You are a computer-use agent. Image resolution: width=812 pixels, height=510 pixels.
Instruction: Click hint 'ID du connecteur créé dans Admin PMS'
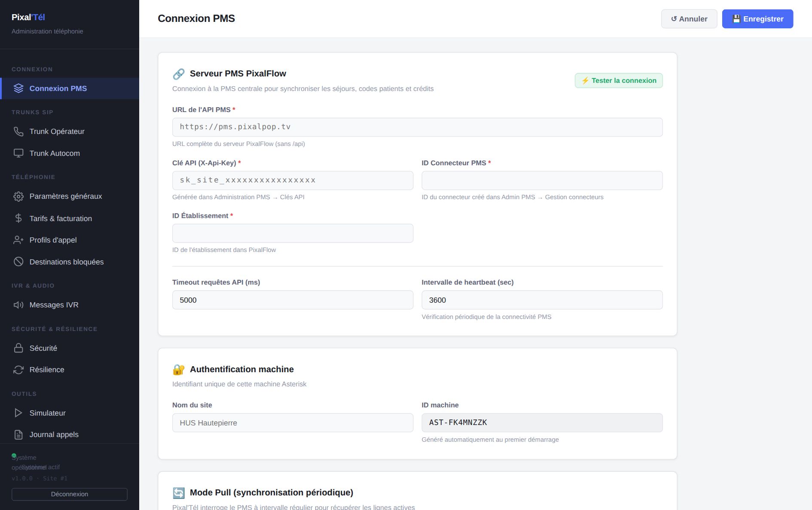tap(513, 197)
